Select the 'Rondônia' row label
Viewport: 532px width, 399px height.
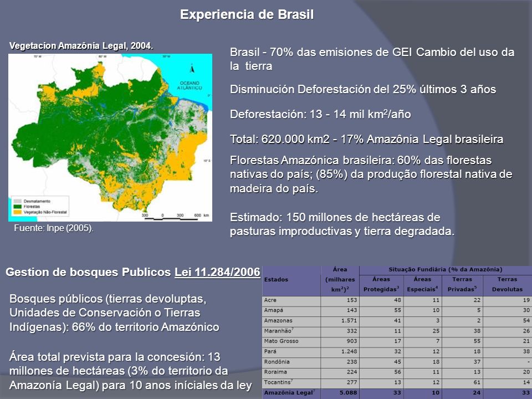coord(277,362)
